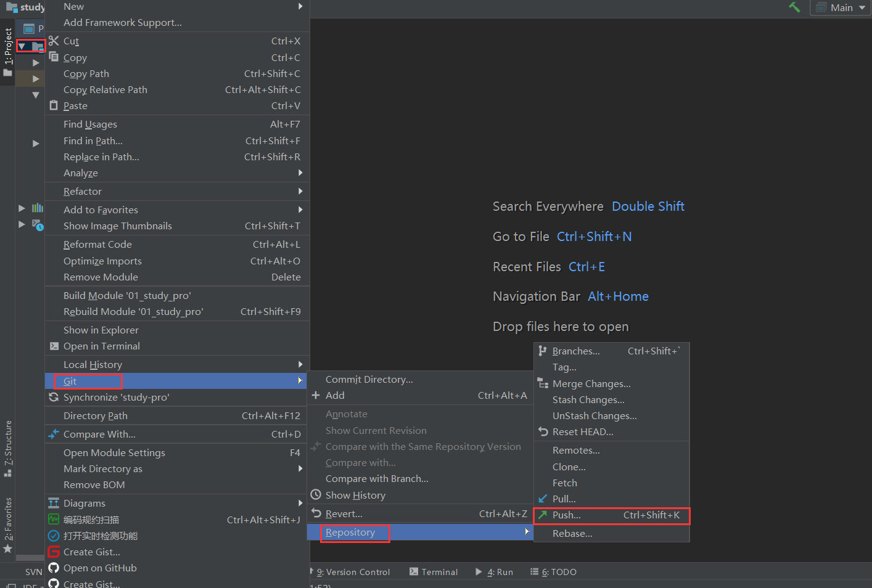Click the Open in Terminal icon

click(54, 346)
